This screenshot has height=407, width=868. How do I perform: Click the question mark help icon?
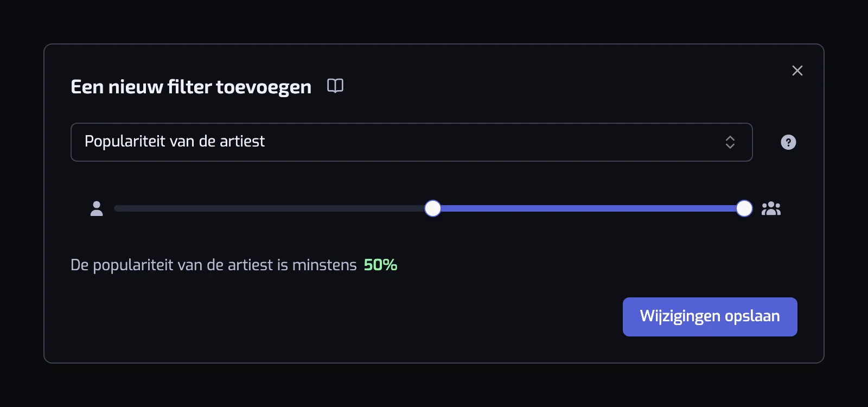point(788,142)
